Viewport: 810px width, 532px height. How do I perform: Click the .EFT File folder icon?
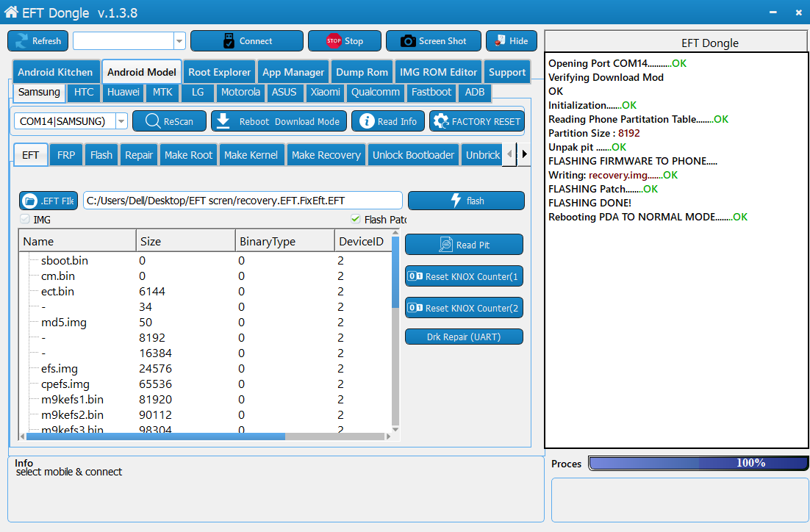coord(30,201)
